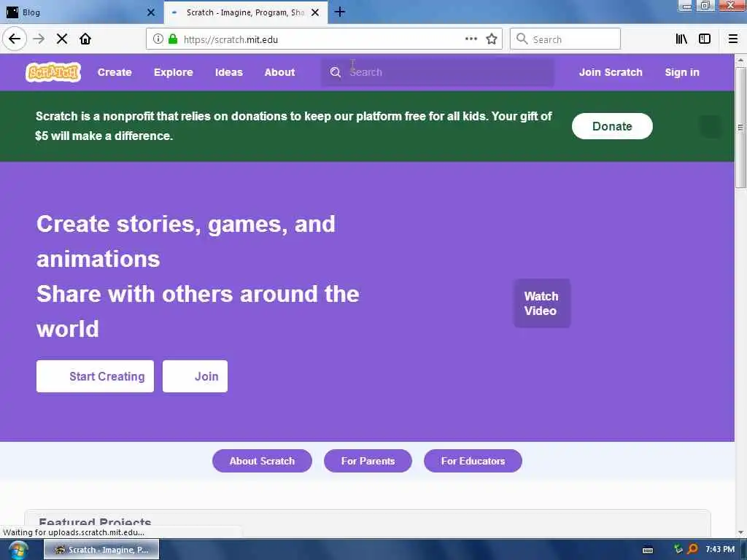Image resolution: width=747 pixels, height=560 pixels.
Task: Click the Firefox back arrow button
Action: [x=15, y=39]
